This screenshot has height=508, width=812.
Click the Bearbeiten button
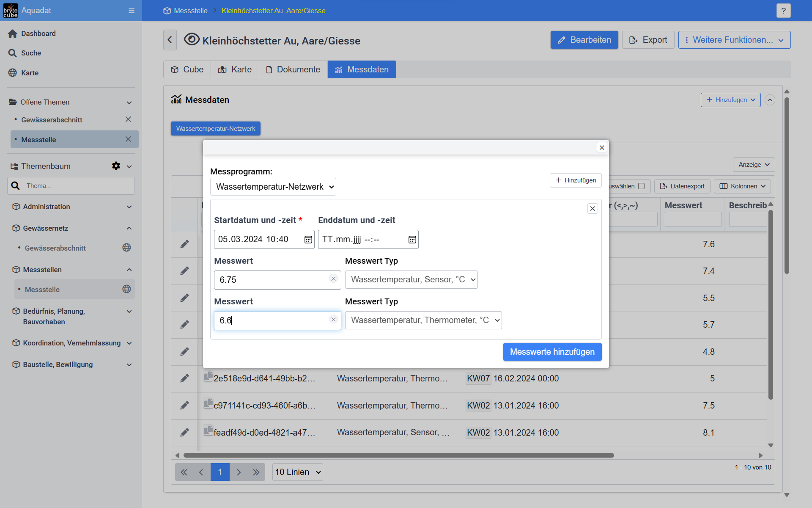(x=584, y=40)
